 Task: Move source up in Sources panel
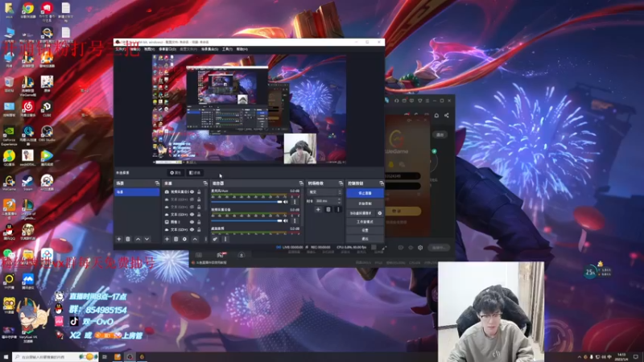(195, 239)
